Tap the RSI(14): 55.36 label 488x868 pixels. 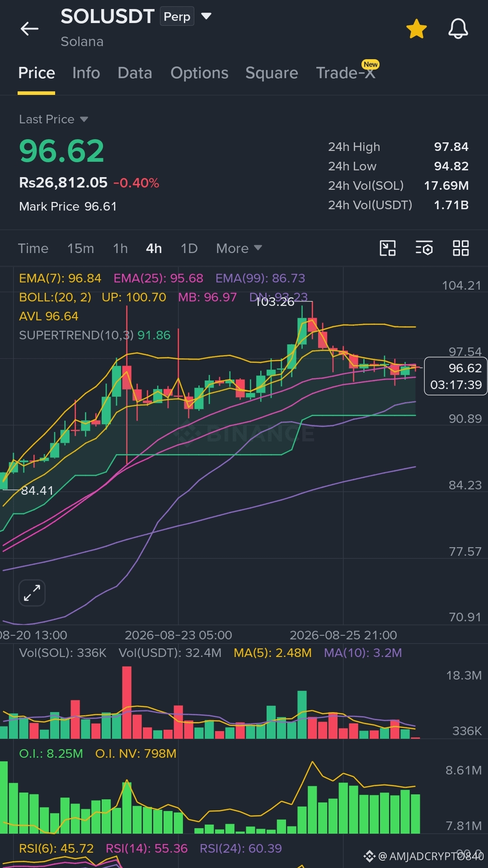pos(146,848)
